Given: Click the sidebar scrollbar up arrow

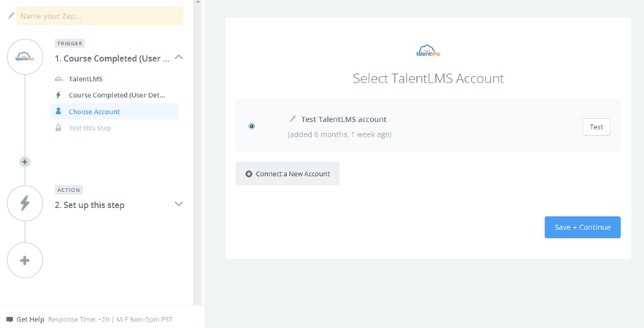Looking at the screenshot, I should pyautogui.click(x=198, y=2).
